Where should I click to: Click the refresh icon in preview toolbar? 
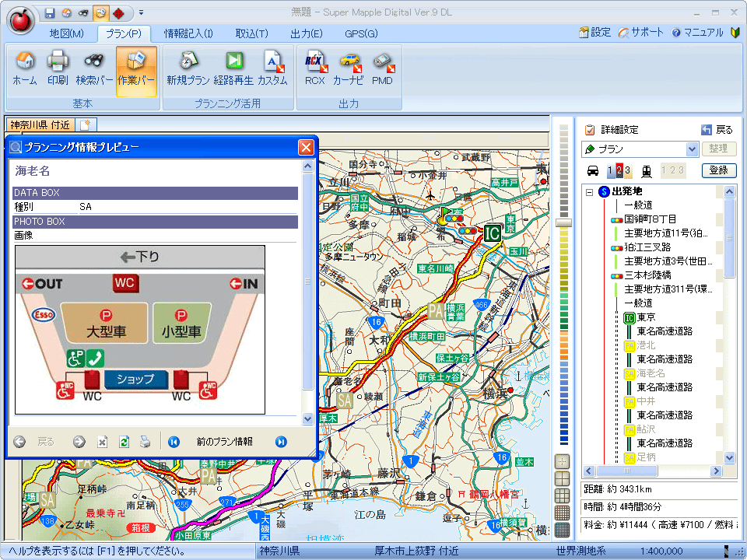[124, 442]
